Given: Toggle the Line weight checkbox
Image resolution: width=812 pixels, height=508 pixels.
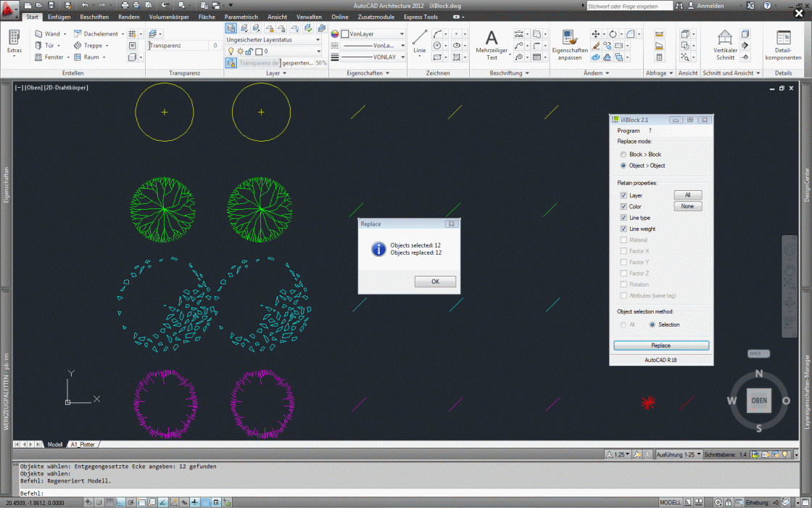Looking at the screenshot, I should (623, 229).
